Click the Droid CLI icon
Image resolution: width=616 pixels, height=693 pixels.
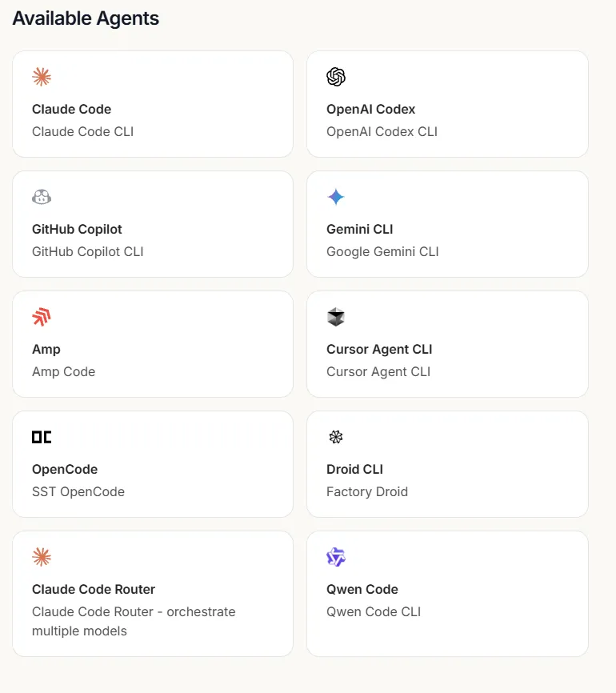coord(336,437)
